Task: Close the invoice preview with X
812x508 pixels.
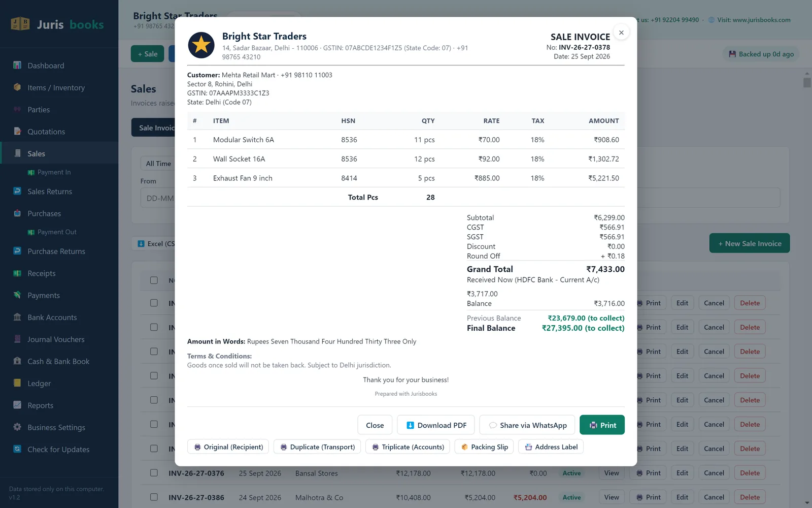Action: (x=621, y=33)
